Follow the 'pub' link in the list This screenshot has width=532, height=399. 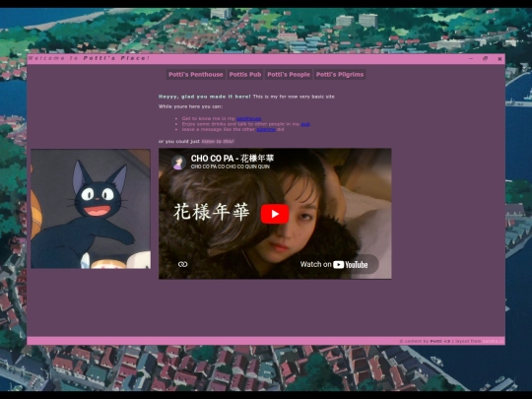click(305, 124)
